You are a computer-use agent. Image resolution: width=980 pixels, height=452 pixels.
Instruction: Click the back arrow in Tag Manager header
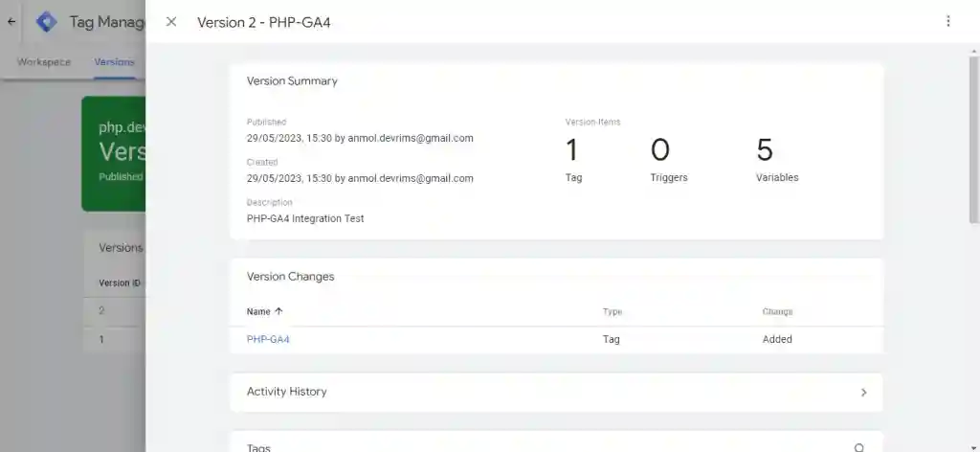[11, 21]
